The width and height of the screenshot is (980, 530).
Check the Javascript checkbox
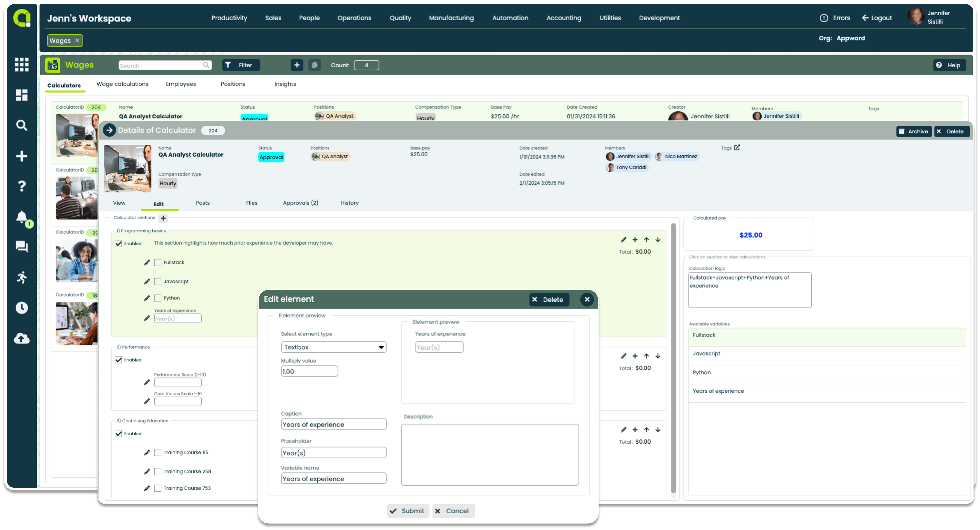pyautogui.click(x=158, y=281)
